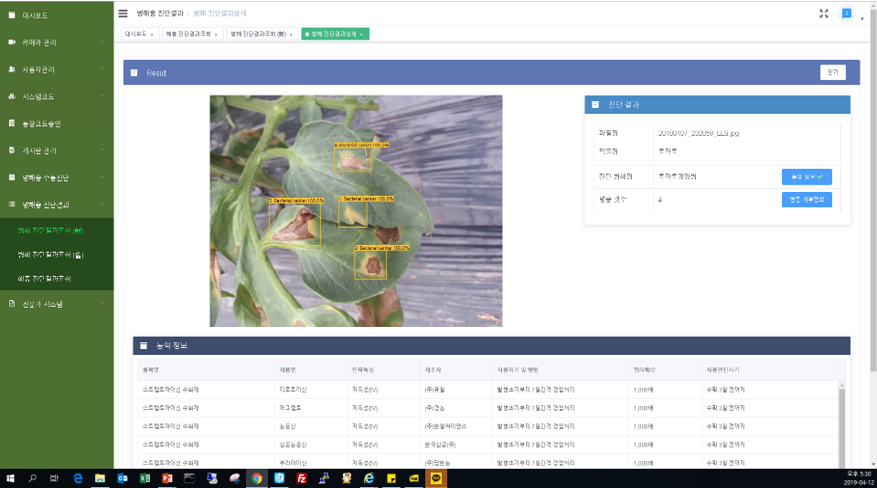Image resolution: width=877 pixels, height=488 pixels.
Task: Click the blue button with checkmark
Action: [x=806, y=177]
